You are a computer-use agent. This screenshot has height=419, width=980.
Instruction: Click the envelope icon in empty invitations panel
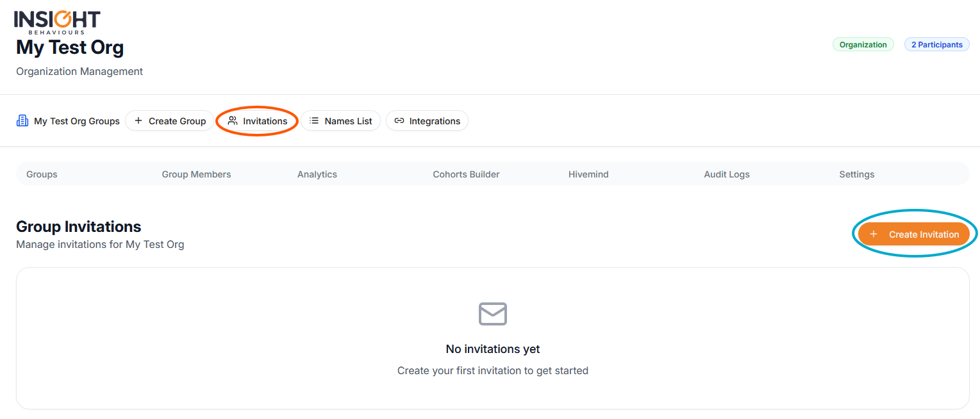tap(492, 314)
